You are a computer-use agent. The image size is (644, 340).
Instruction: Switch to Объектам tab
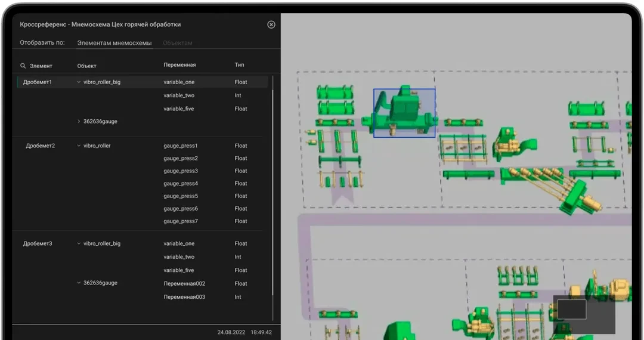178,43
